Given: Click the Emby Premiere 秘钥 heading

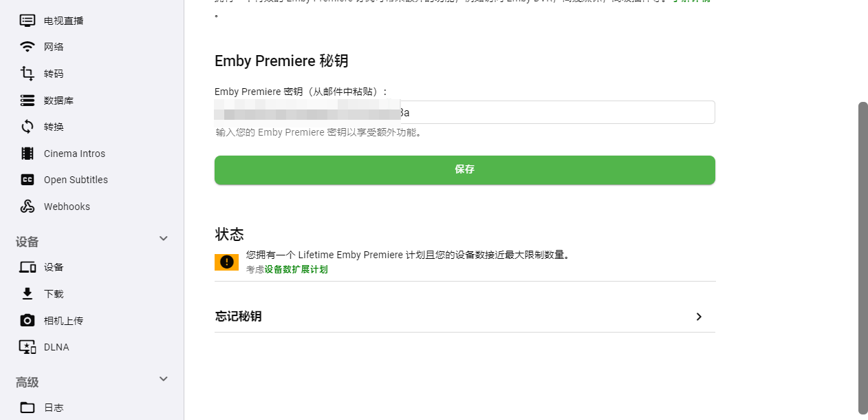Looking at the screenshot, I should (281, 61).
